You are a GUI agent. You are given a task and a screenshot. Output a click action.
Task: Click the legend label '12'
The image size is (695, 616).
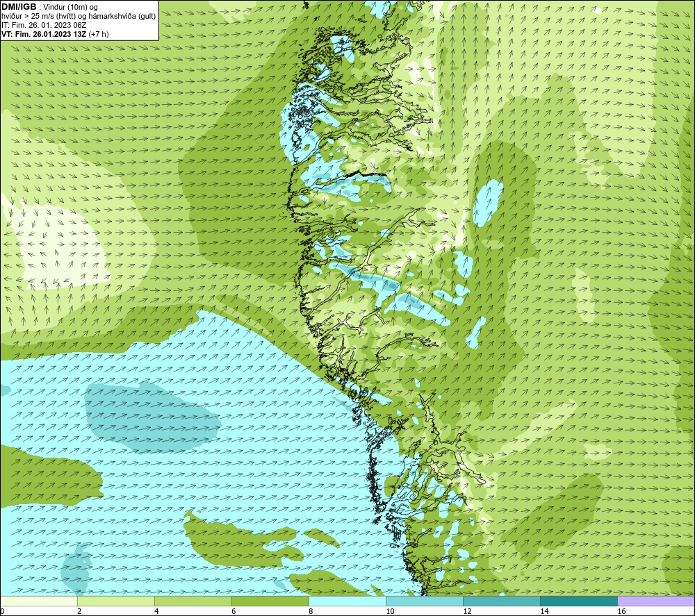coord(467,611)
